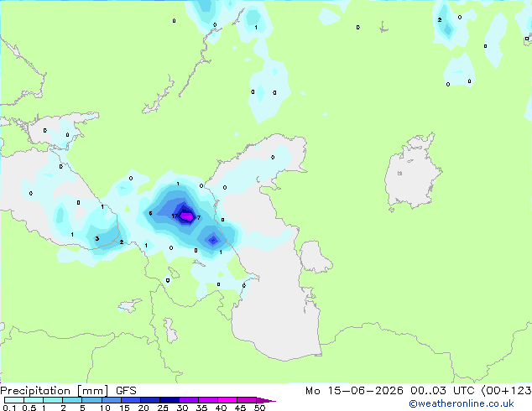
Task: Click the '7' value beside the purple core
Action: pos(199,218)
